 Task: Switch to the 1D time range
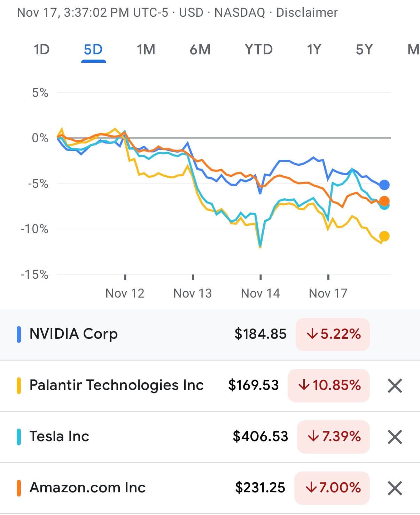coord(41,49)
